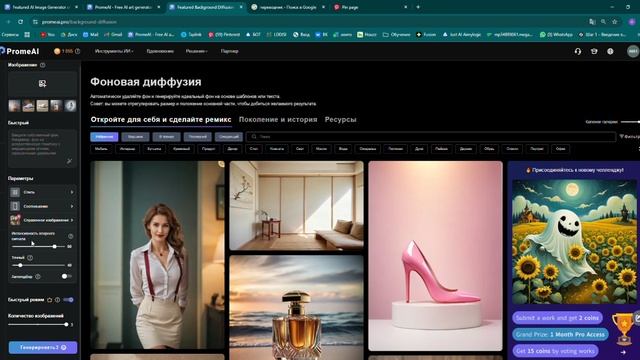Click the info icon beside intensity slider label
This screenshot has width=640, height=360.
coord(71,236)
